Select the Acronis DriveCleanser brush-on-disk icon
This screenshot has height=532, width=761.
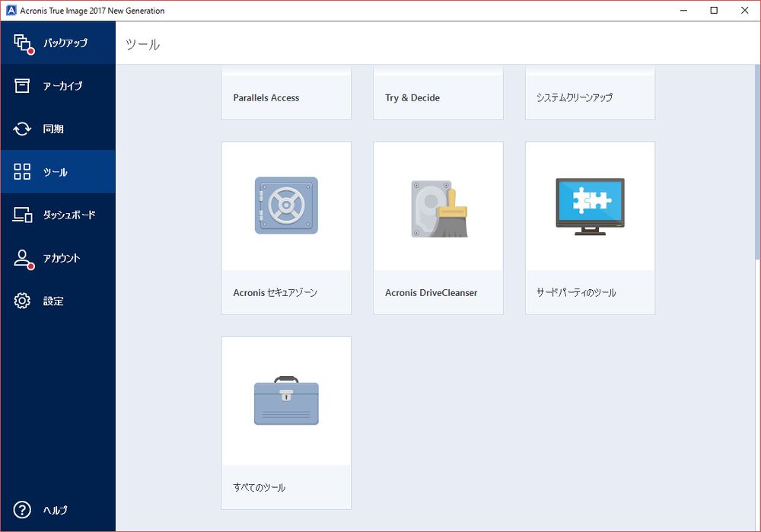[438, 205]
